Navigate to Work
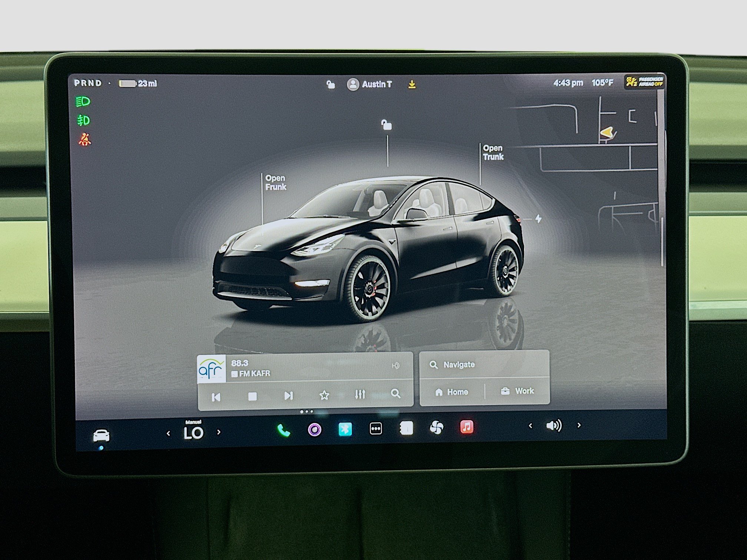The image size is (747, 560). (517, 391)
